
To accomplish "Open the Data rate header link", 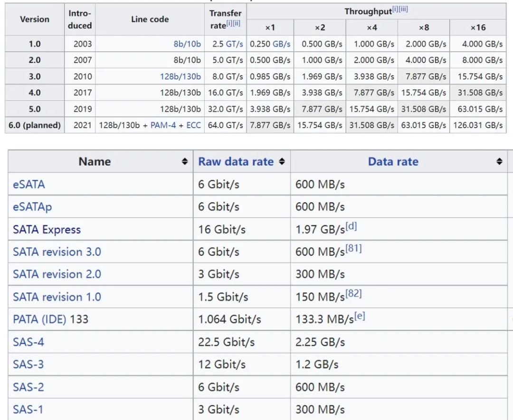I will pos(393,162).
